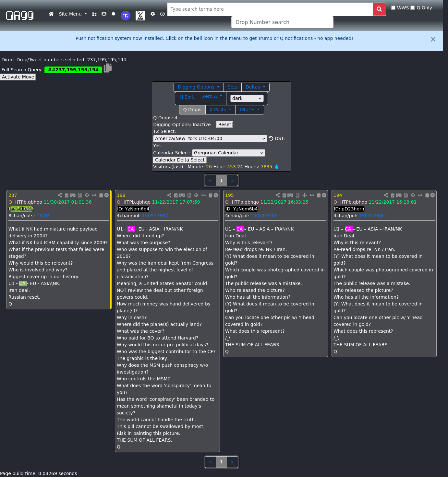Focus the search terms input field
448x477 pixels.
coord(270,9)
